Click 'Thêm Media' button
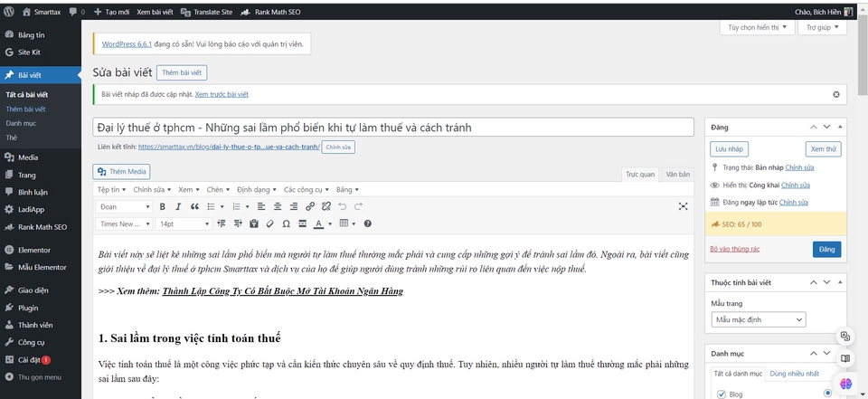The height and width of the screenshot is (399, 868). 121,172
